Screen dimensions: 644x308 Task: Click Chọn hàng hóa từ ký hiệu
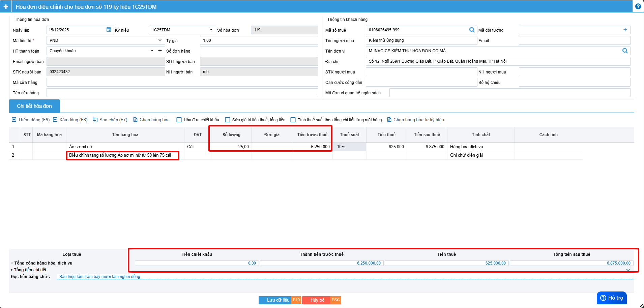(x=415, y=120)
